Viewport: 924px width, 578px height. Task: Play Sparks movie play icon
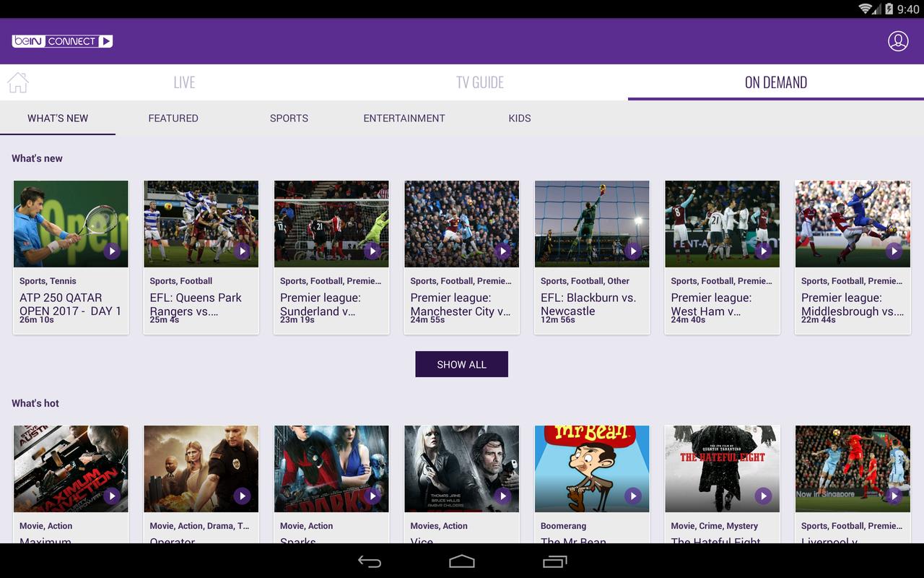pyautogui.click(x=372, y=496)
